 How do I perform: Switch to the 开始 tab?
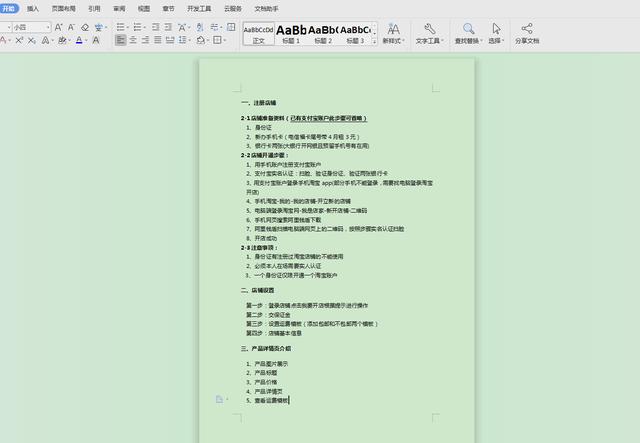pos(9,9)
